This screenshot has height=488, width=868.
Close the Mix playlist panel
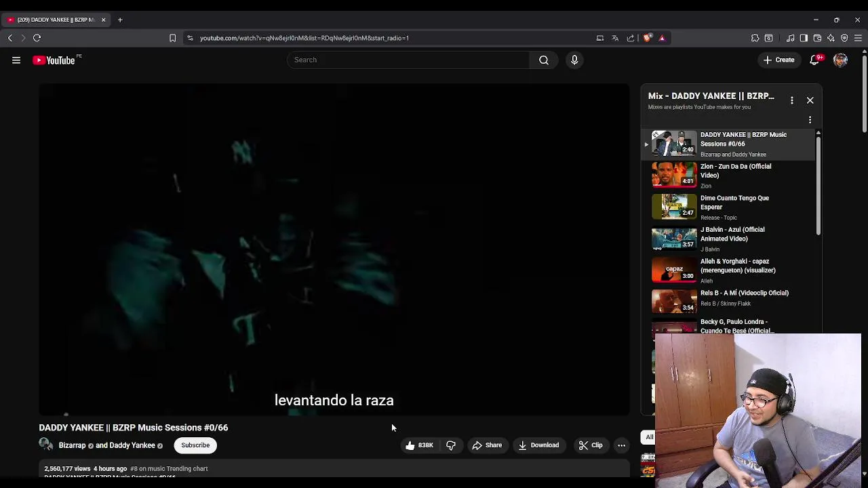pos(810,100)
